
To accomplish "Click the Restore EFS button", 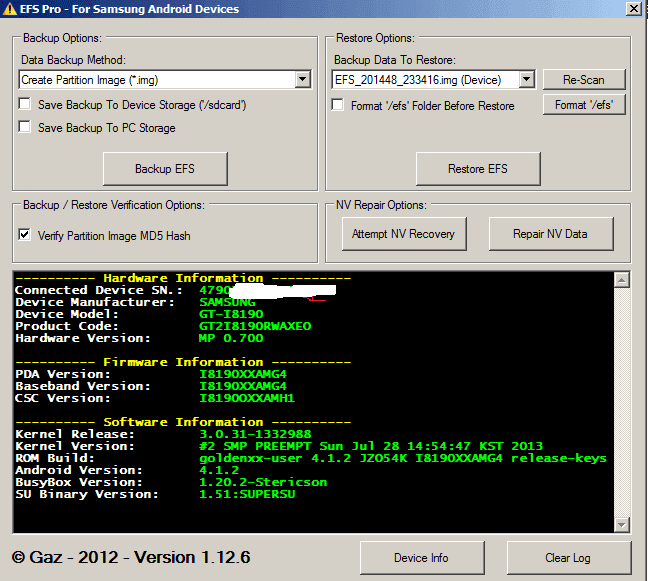I will pyautogui.click(x=478, y=169).
